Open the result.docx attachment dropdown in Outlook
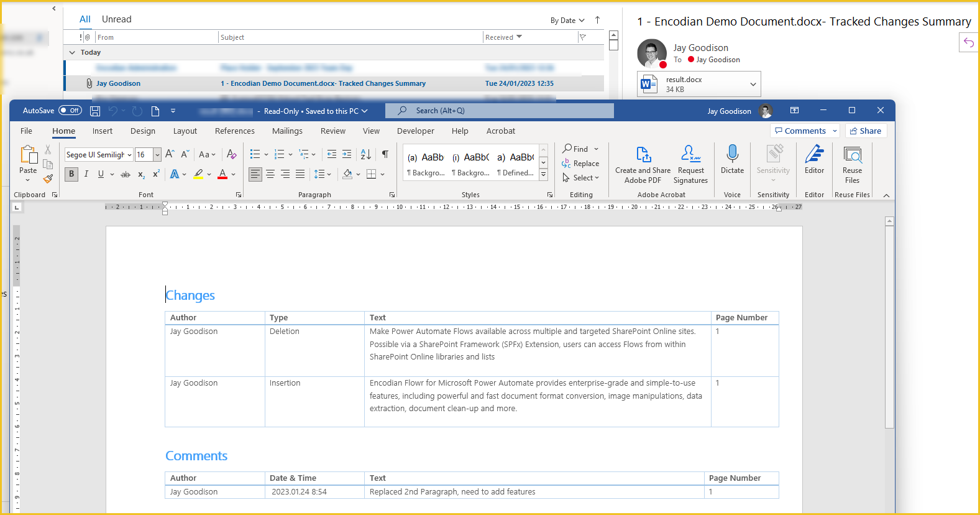This screenshot has height=515, width=980. (753, 85)
